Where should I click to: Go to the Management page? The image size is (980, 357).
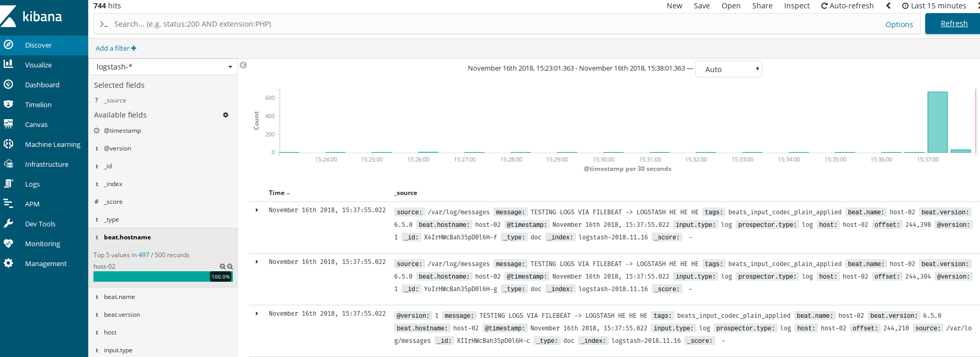click(44, 264)
